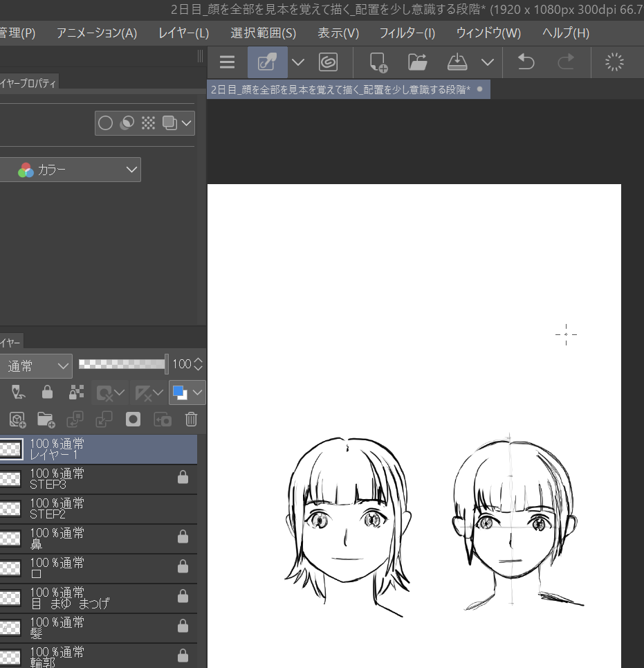Toggle the lock on the STEP3 layer
Image resolution: width=644 pixels, height=668 pixels.
pos(183,477)
